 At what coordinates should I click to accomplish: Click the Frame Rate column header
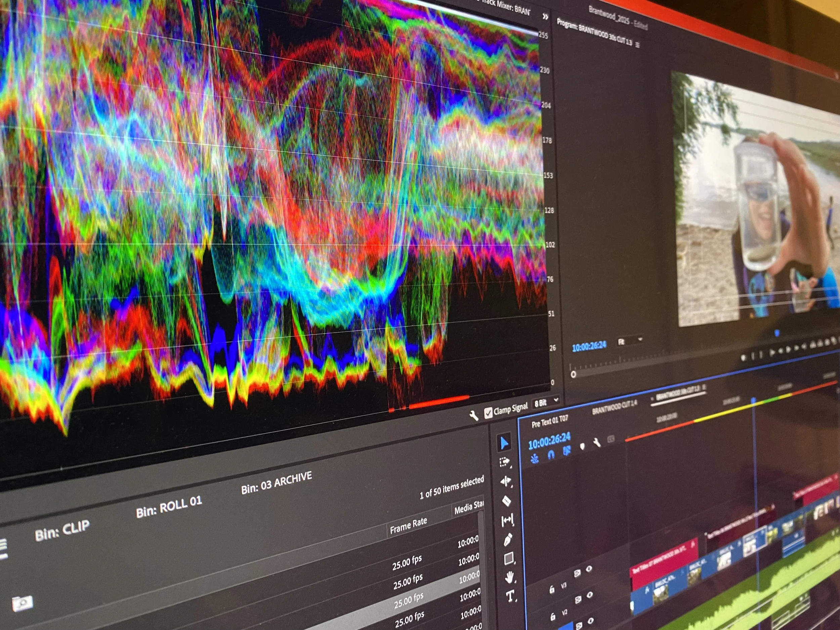point(408,525)
